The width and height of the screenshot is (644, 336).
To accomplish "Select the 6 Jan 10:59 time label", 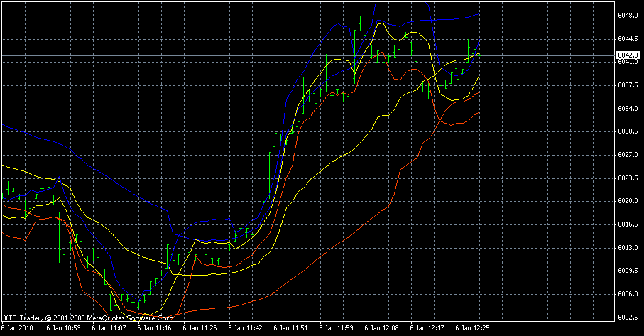I will tap(65, 329).
